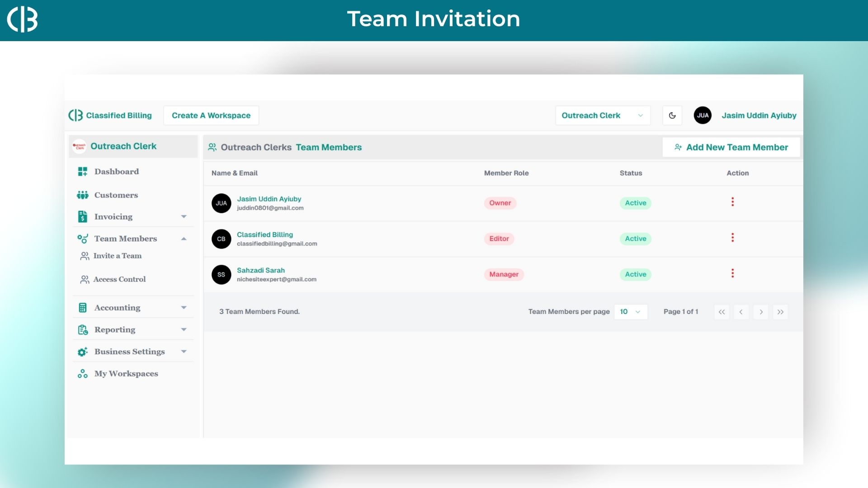Open the Outreach Clerk workspace dropdown

pos(602,115)
